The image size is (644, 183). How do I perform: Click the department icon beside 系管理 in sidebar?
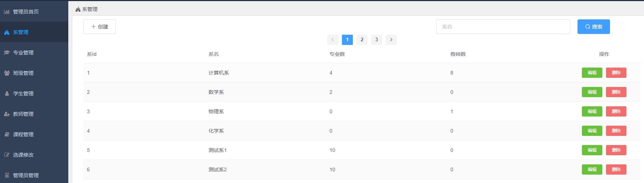click(7, 32)
